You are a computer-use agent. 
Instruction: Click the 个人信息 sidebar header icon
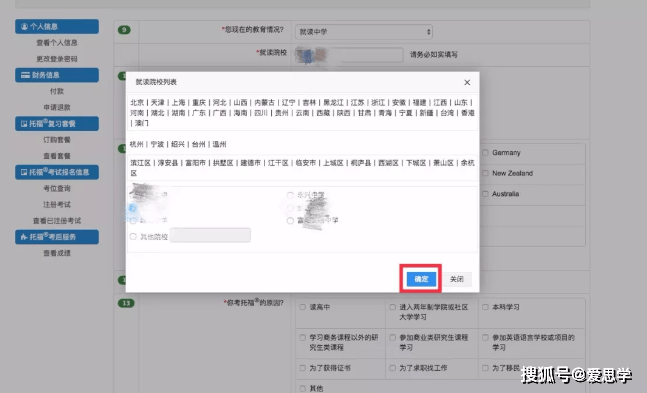(x=24, y=26)
